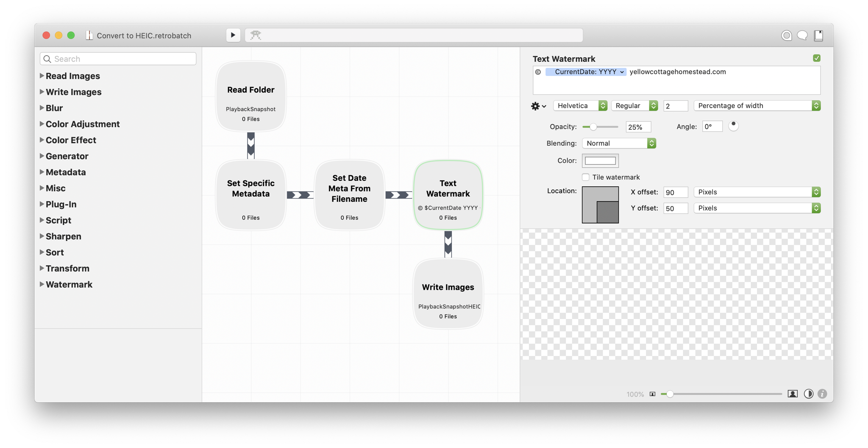Click the preview zoom slider
The height and width of the screenshot is (448, 868).
point(721,394)
